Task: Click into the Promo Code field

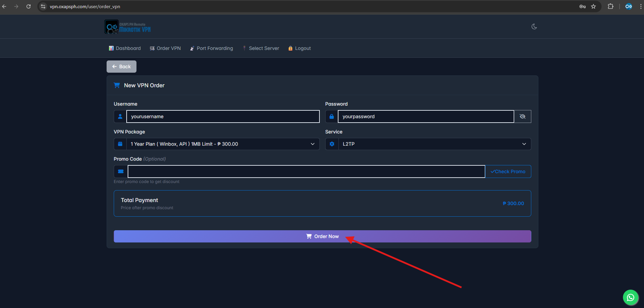Action: (306, 171)
